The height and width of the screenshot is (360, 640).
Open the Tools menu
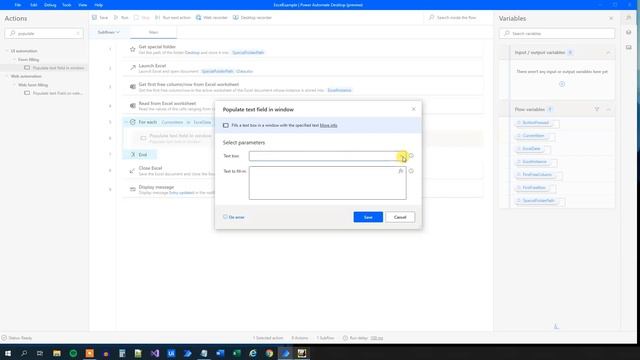67,5
